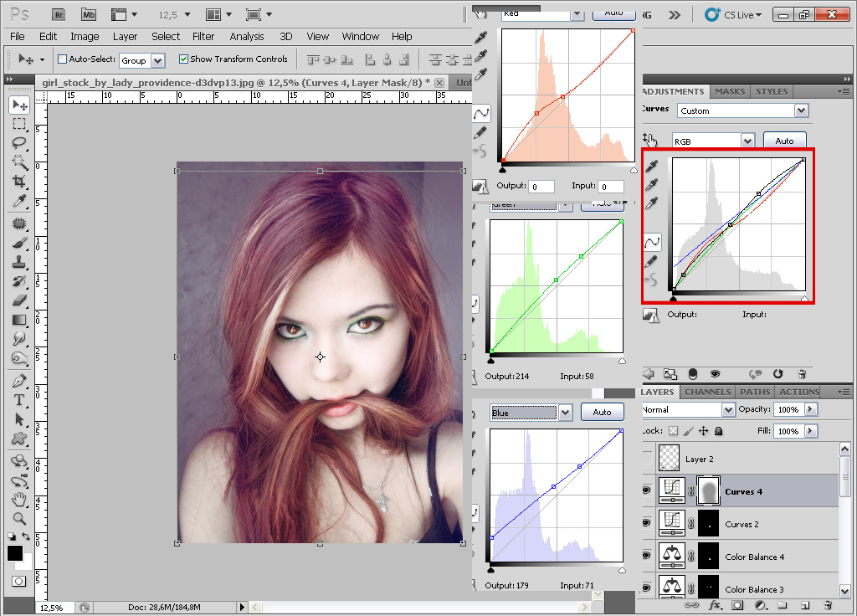857x616 pixels.
Task: Pick the black point eyedropper in Adjustments
Action: pos(651,166)
